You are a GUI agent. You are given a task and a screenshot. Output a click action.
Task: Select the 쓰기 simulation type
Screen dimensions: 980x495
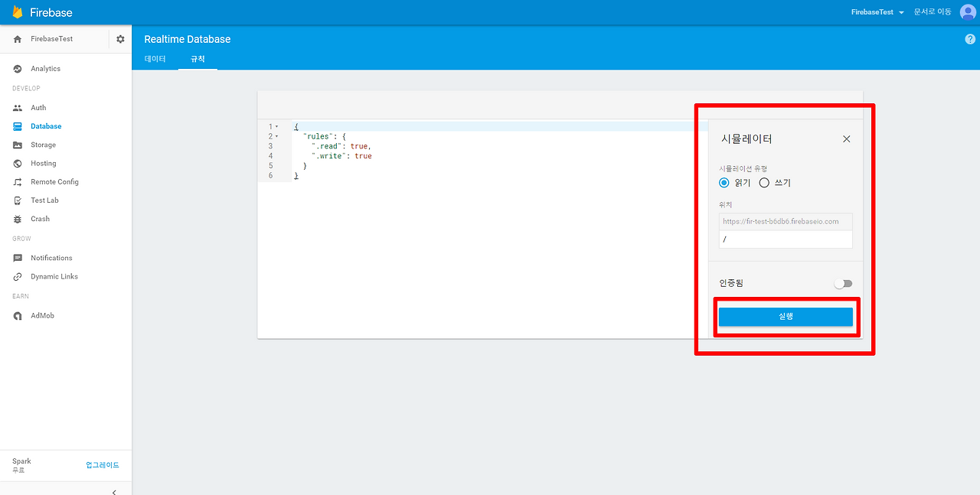tap(763, 183)
